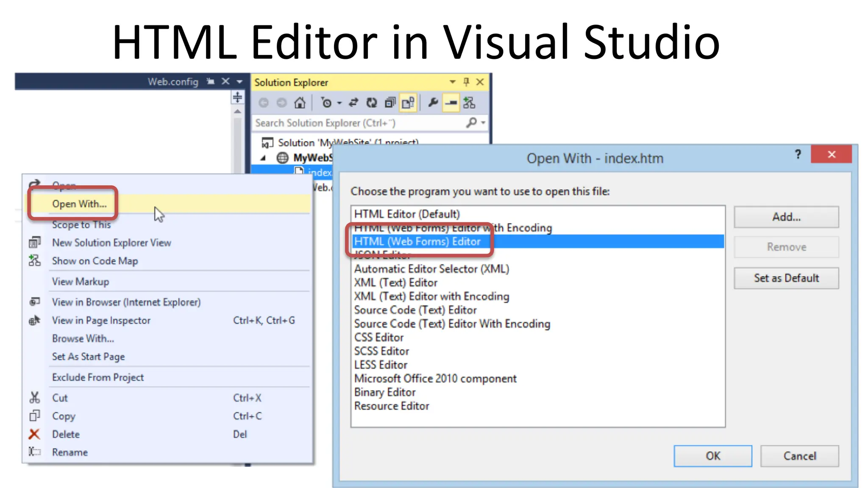Toggle auto-hide pin on Solution Explorer
This screenshot has height=488, width=868.
466,82
